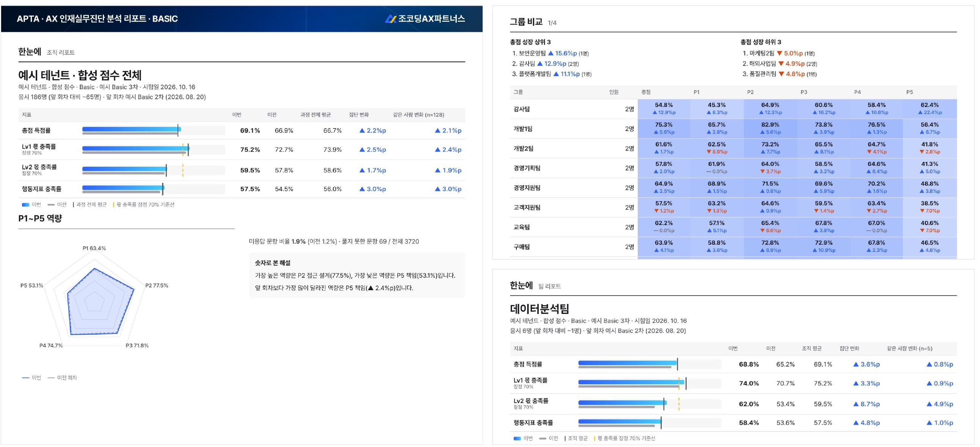The image size is (980, 447).
Task: Click the '조직 평균' legend entry in the team report
Action: (x=576, y=439)
